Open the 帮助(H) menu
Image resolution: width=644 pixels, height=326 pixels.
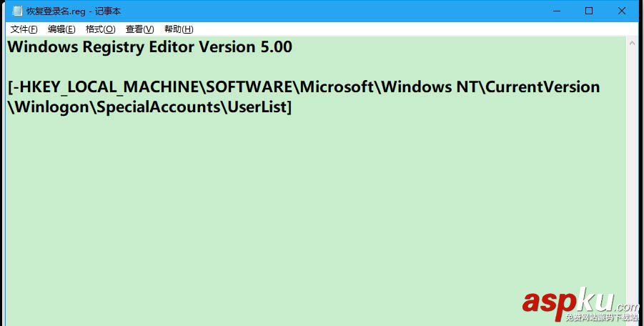(x=179, y=29)
